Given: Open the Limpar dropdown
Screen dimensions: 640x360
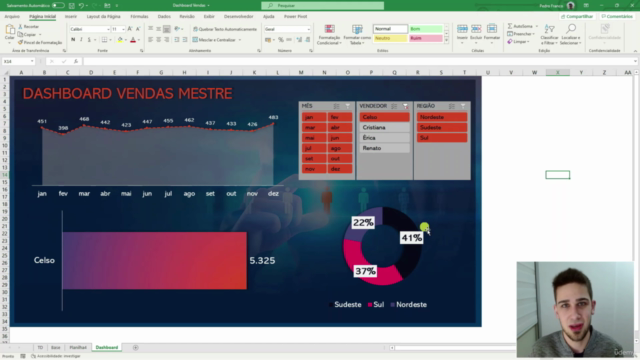Looking at the screenshot, I should pos(528,42).
